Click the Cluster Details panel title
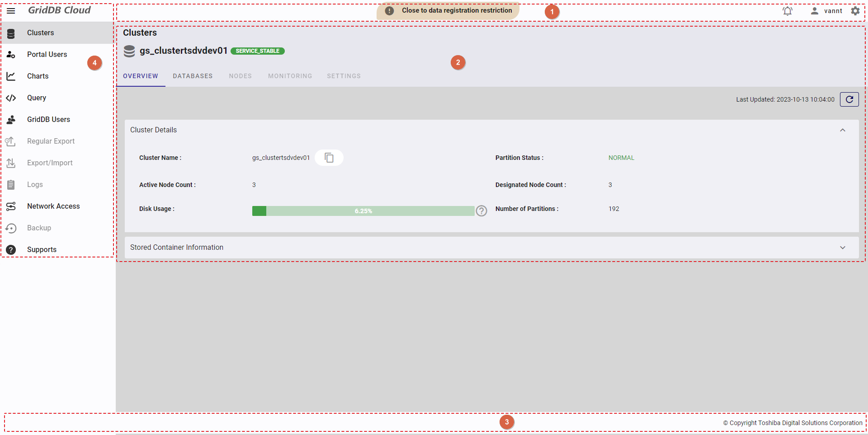Image resolution: width=868 pixels, height=435 pixels. pos(153,130)
